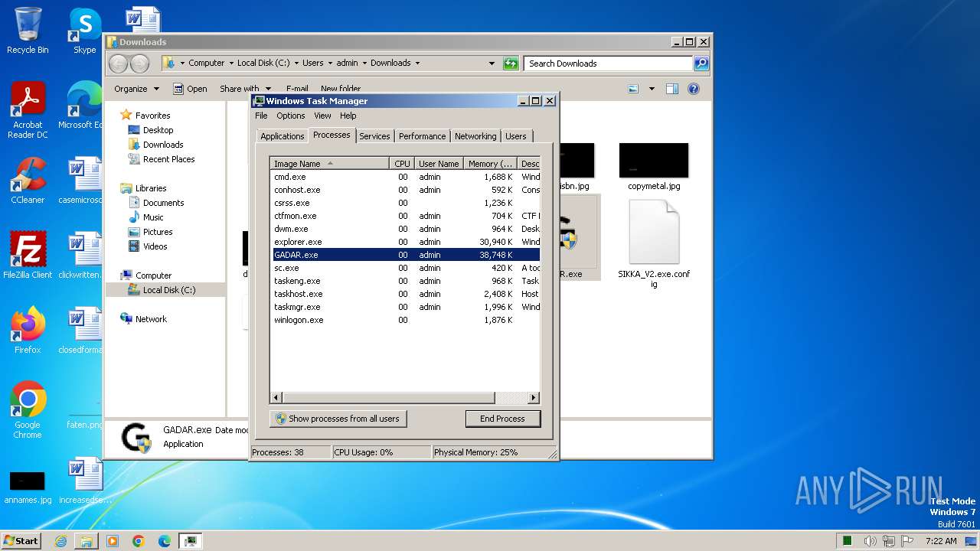Open the address bar history dropdown arrow

point(492,64)
